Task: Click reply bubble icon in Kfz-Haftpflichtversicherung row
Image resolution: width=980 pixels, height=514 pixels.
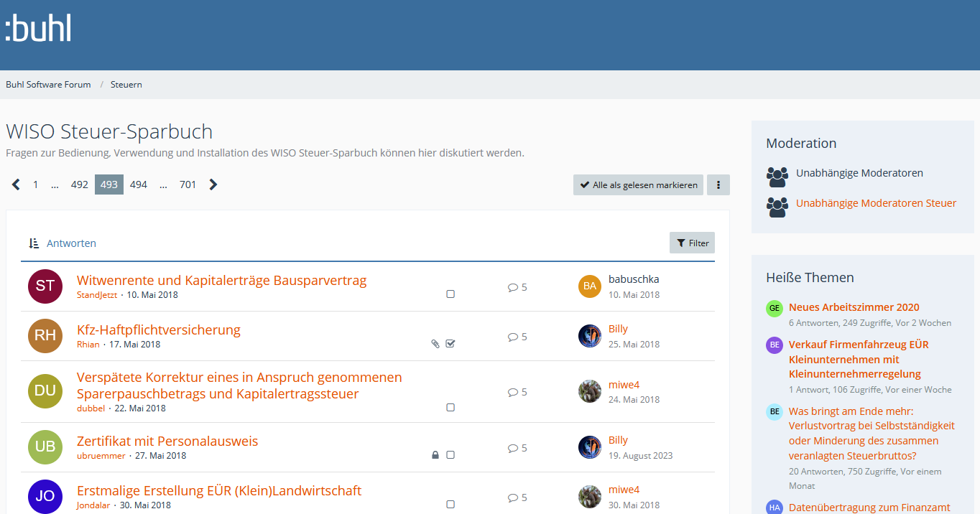Action: (x=513, y=337)
